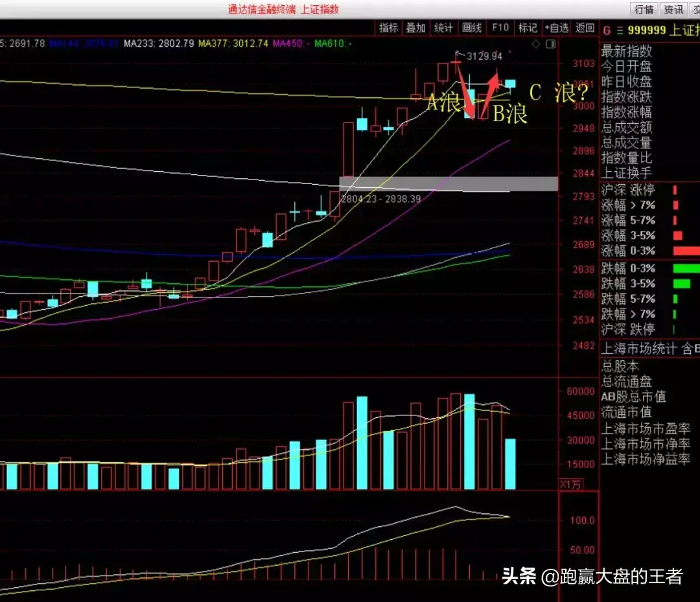Viewport: 700px width, 602px height.
Task: Click the 标记 mark toolbar item
Action: pos(528,28)
